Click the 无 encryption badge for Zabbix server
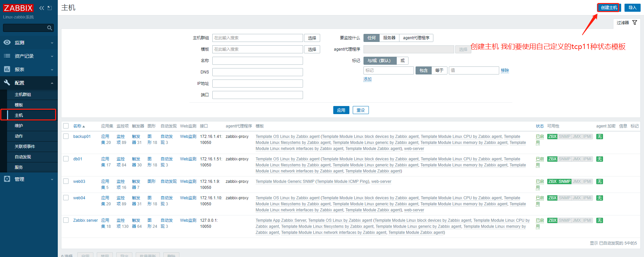Screen dimensions: 644x257 (600, 220)
